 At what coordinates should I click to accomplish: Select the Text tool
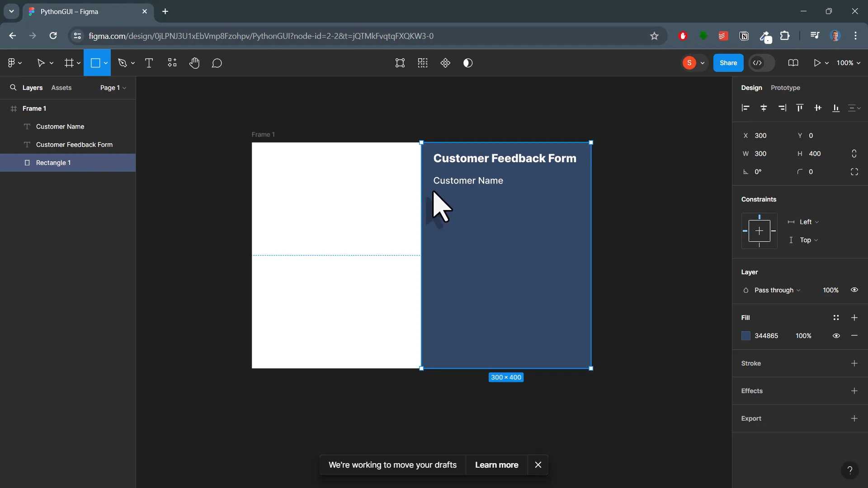click(x=149, y=63)
